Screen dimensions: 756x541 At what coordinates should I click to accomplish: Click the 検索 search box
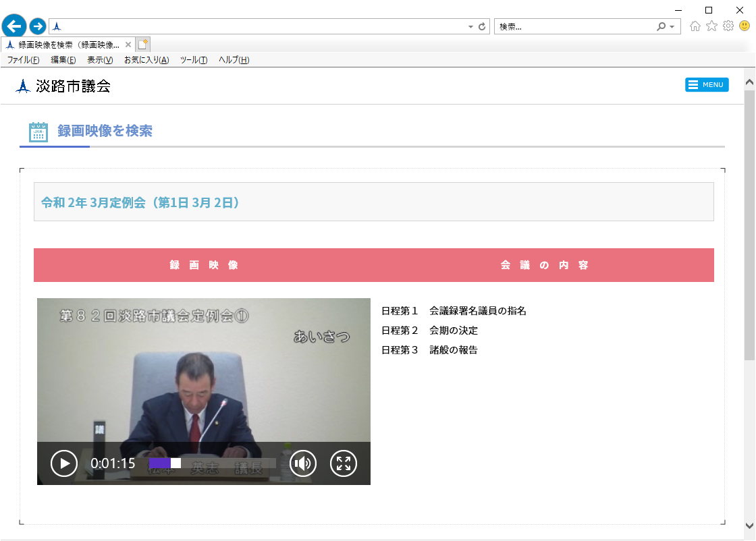[x=574, y=26]
